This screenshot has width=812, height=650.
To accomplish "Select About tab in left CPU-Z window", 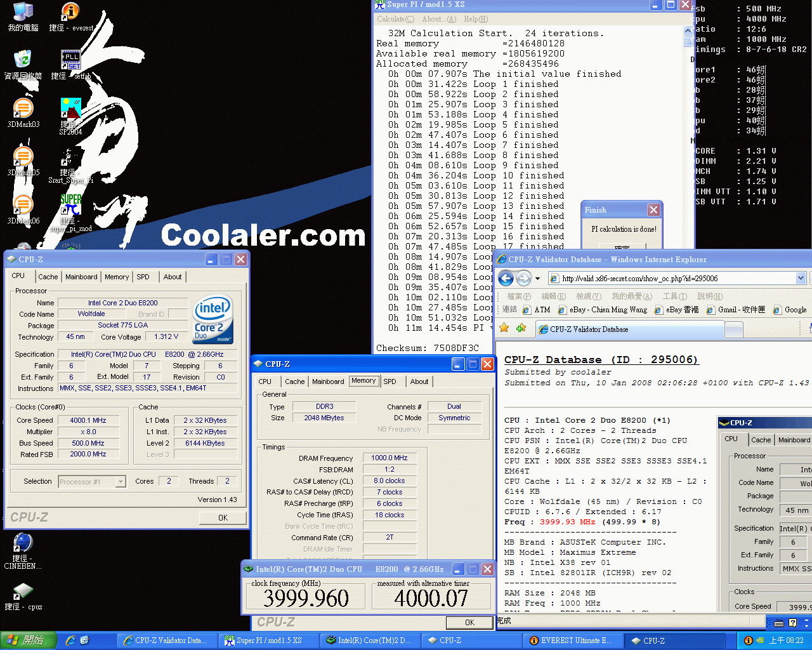I will [x=173, y=277].
